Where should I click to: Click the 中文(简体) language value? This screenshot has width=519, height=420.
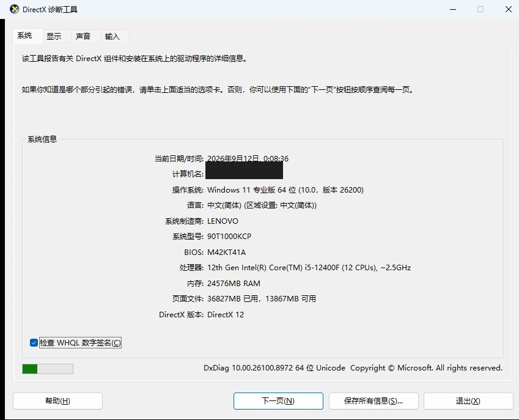tap(262, 205)
